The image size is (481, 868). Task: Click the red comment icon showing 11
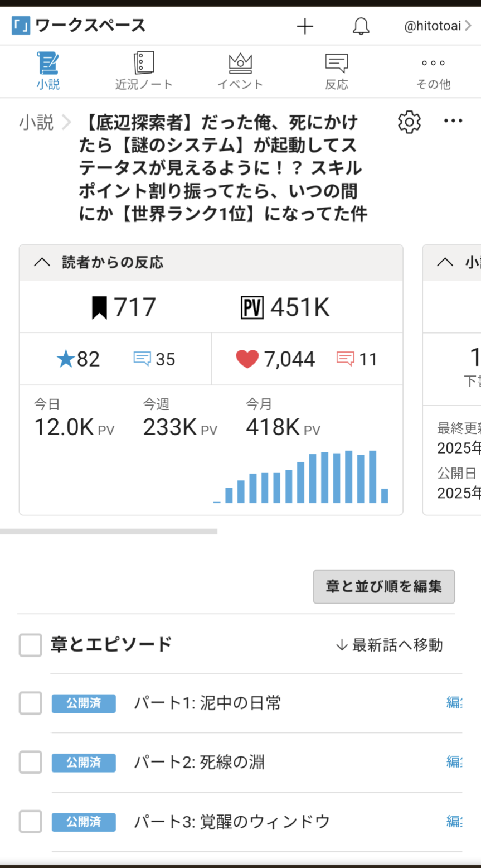coord(345,359)
